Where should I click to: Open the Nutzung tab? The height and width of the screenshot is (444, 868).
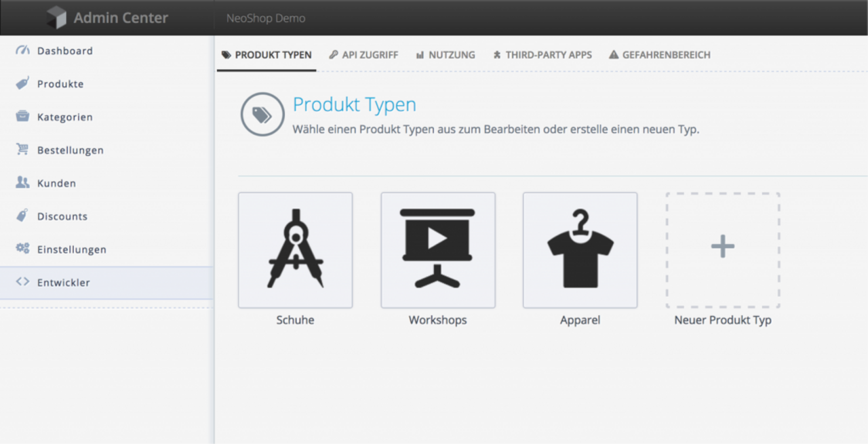(x=446, y=55)
